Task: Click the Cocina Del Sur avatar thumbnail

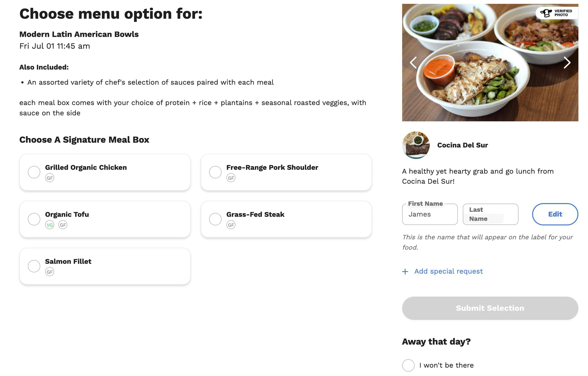Action: click(x=416, y=145)
